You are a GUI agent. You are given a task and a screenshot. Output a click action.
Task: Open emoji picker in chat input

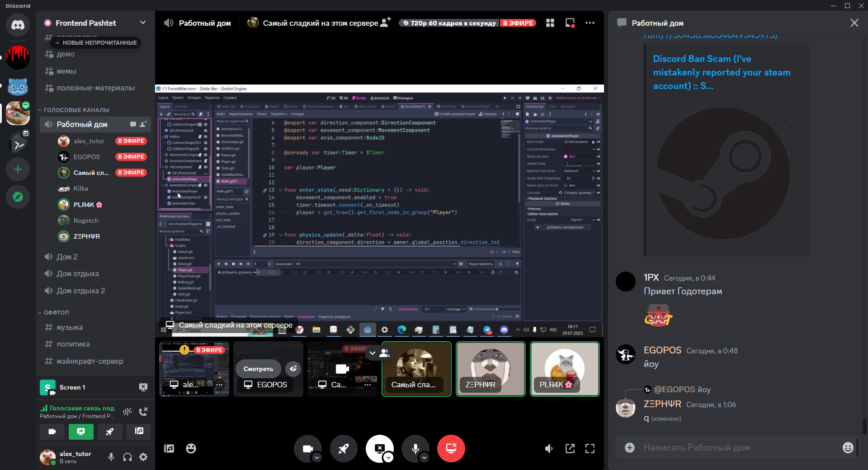coord(848,447)
